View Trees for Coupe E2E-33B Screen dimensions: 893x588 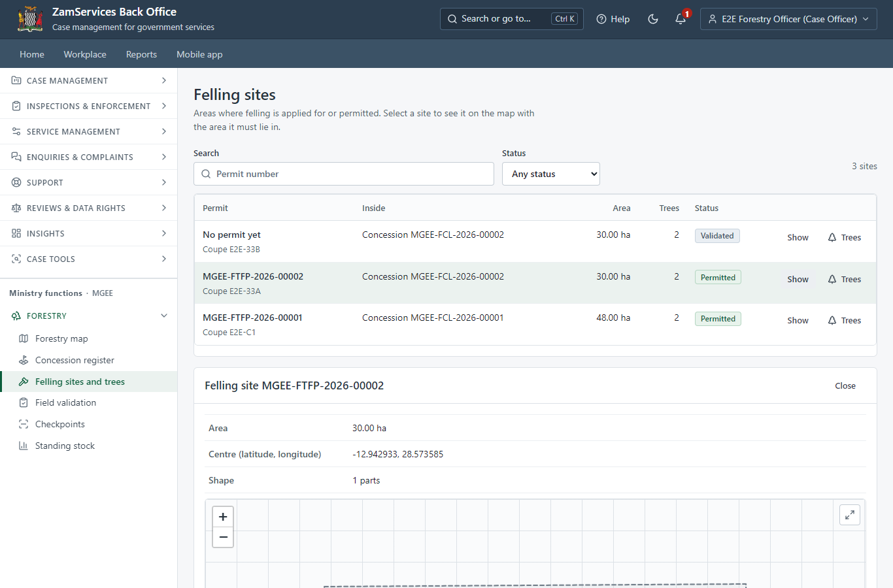845,237
